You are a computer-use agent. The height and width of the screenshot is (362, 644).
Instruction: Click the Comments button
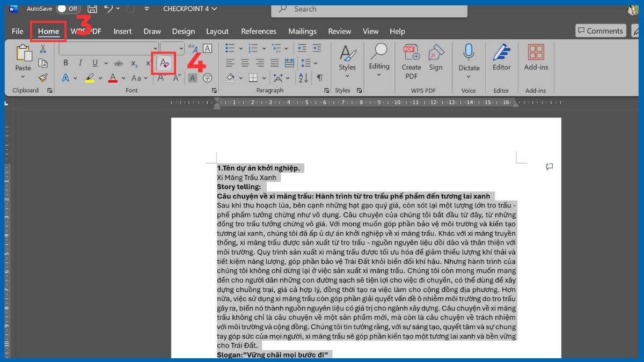(601, 31)
